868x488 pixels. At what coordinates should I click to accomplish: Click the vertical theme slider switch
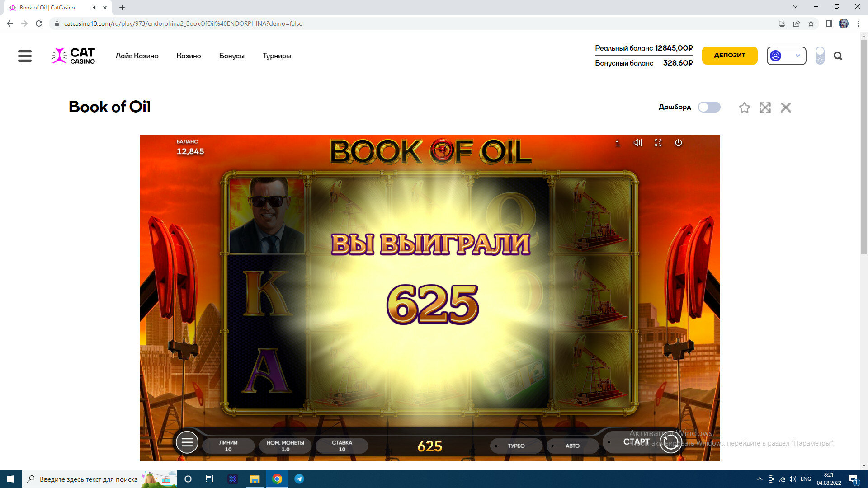pyautogui.click(x=820, y=56)
